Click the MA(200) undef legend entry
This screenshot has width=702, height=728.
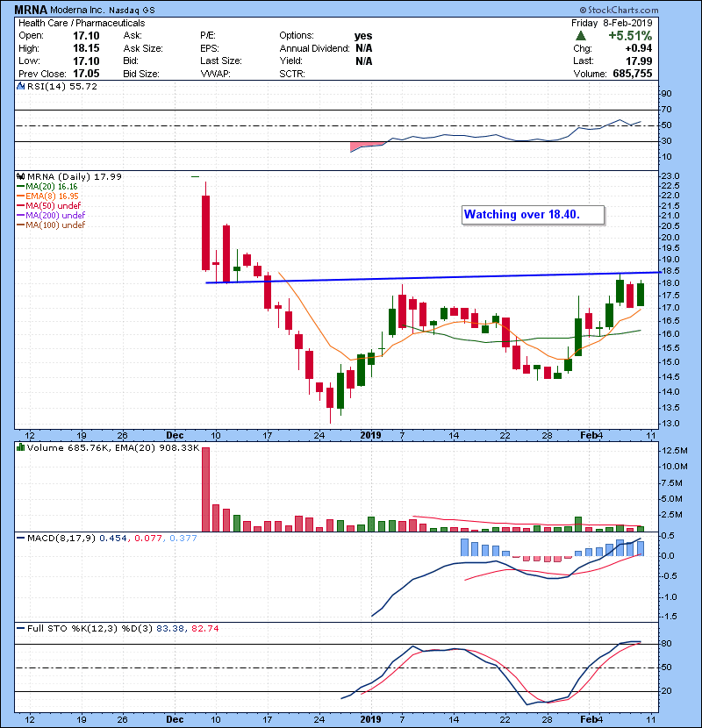(51, 216)
